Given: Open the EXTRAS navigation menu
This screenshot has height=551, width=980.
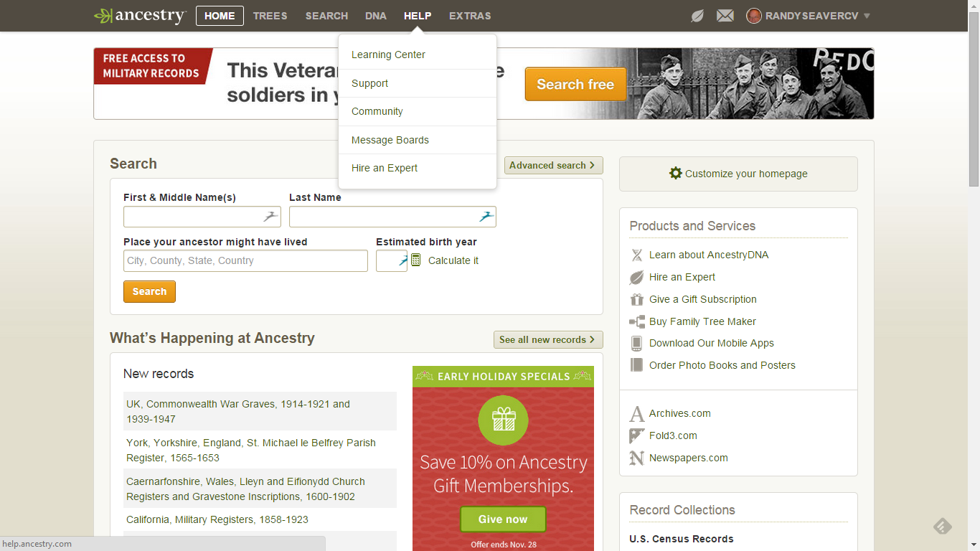Looking at the screenshot, I should point(470,16).
